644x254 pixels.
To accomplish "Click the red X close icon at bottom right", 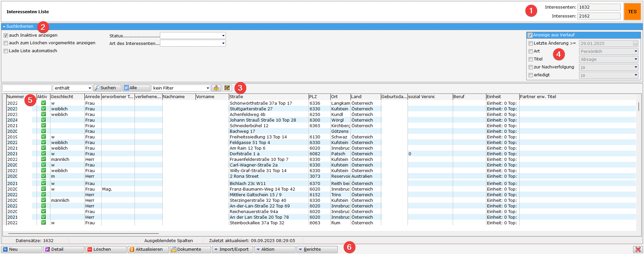I will point(638,249).
